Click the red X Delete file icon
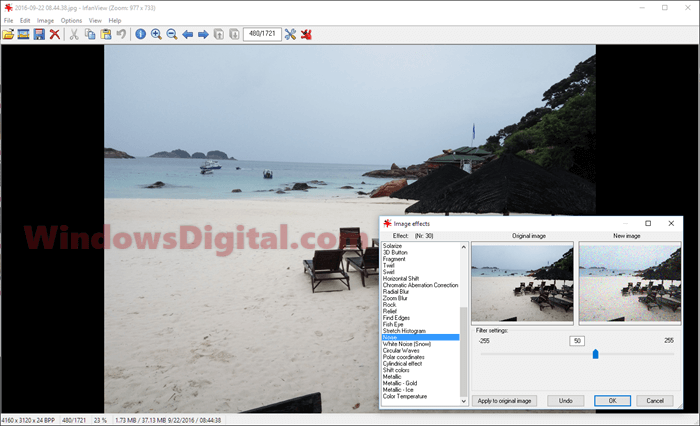 point(54,34)
